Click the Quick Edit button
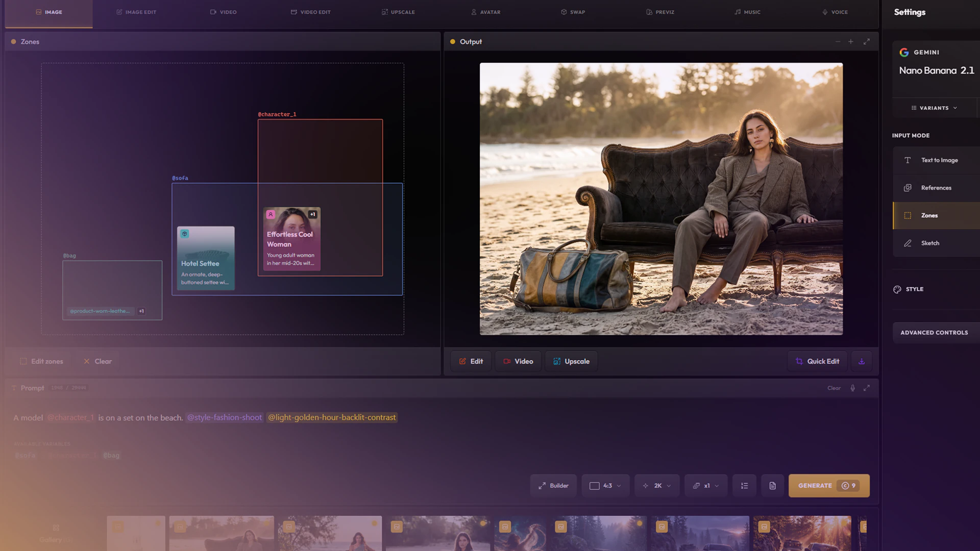980x551 pixels. tap(817, 361)
